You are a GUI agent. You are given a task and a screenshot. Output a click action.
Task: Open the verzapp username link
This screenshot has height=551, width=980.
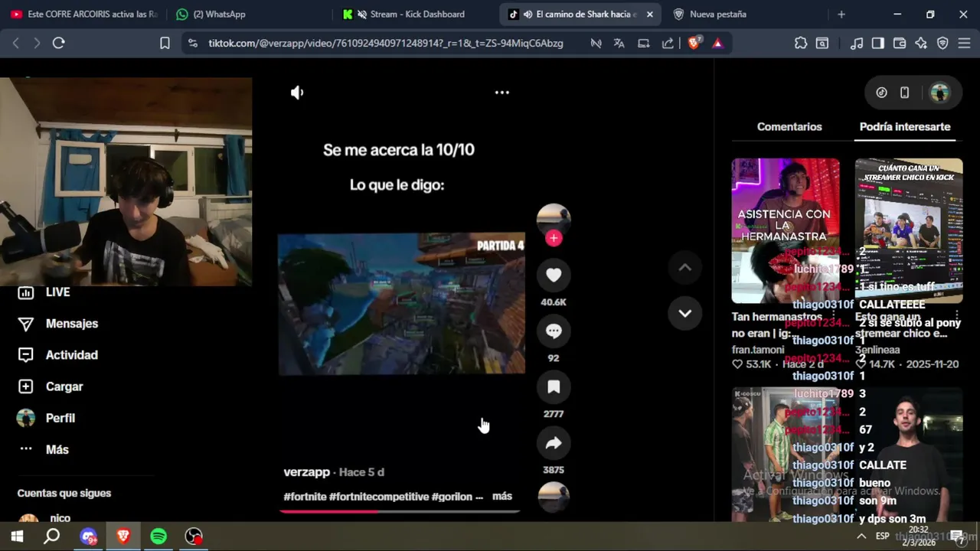pyautogui.click(x=306, y=472)
